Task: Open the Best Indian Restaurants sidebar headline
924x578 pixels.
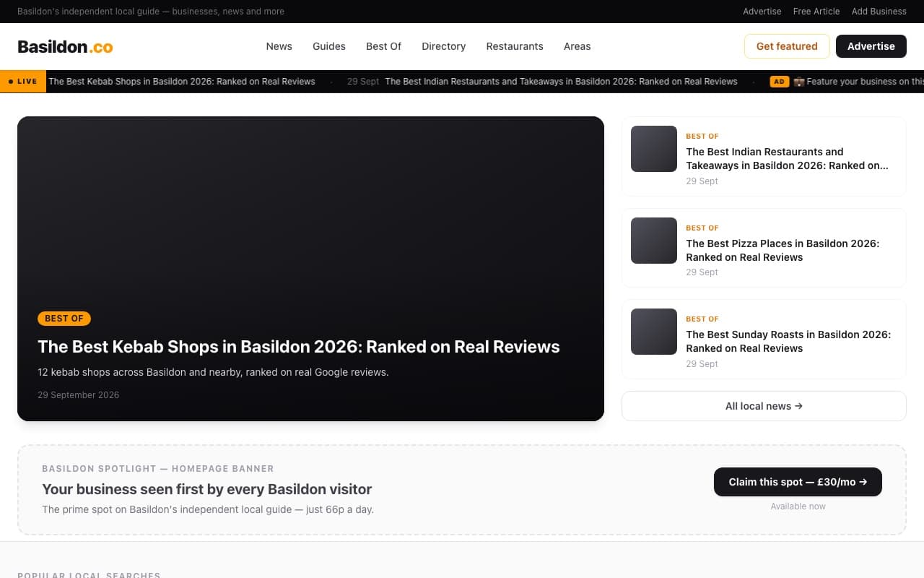Action: (787, 158)
